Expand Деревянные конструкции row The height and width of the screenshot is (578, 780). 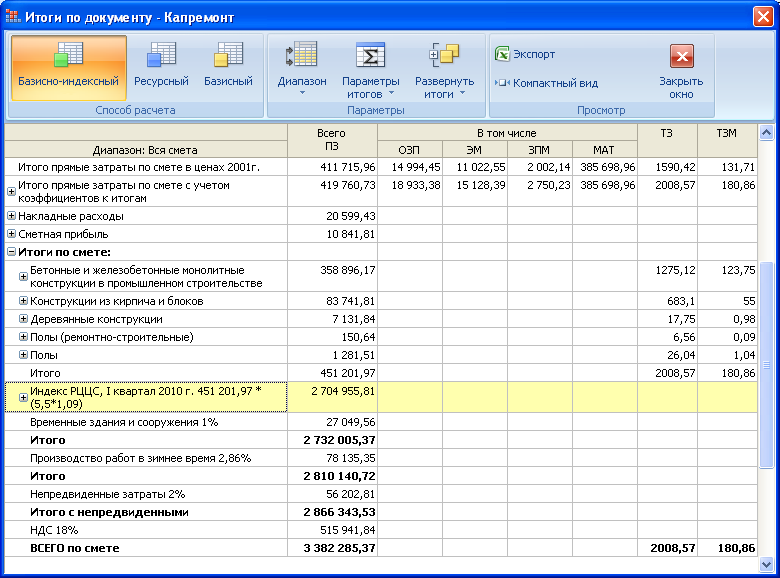23,319
